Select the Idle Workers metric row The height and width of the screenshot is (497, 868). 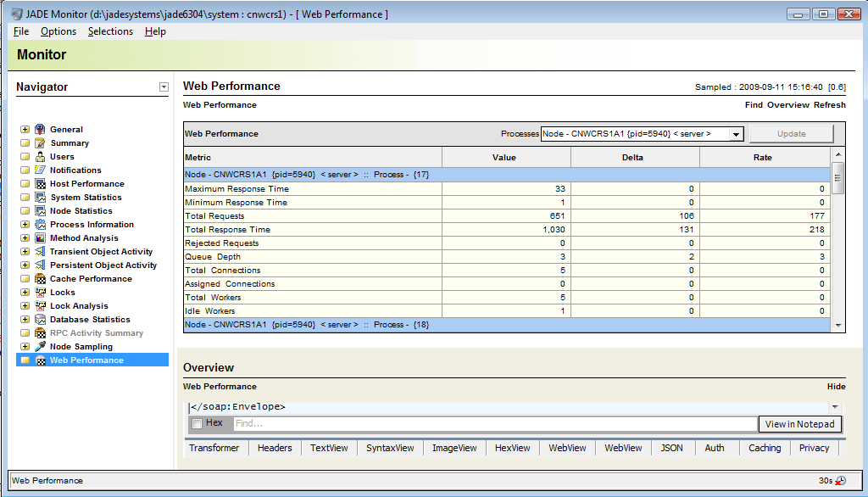click(x=507, y=310)
